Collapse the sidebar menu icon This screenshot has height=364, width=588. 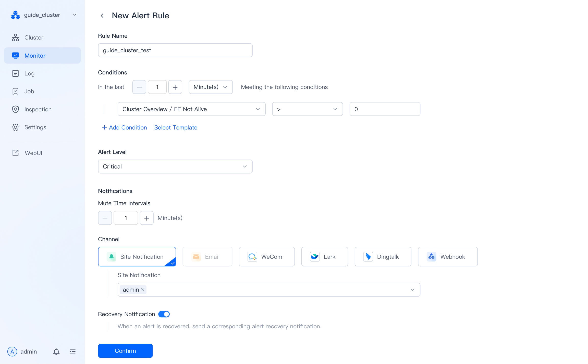pyautogui.click(x=73, y=352)
